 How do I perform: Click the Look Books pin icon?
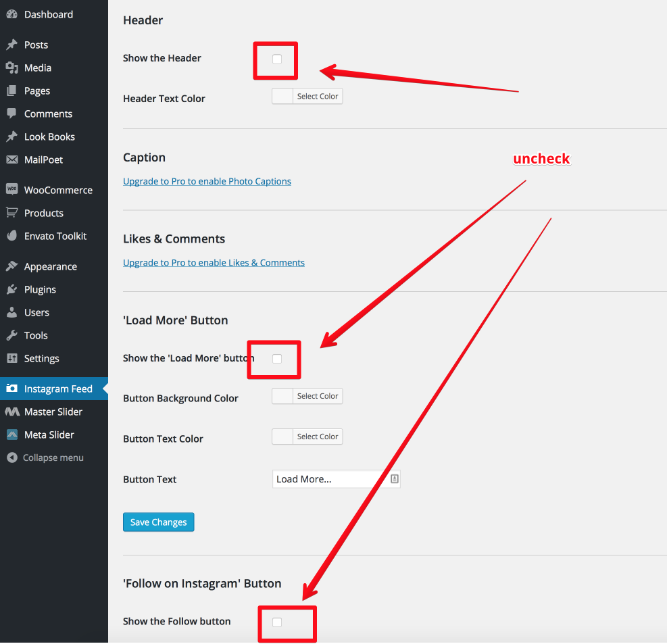(12, 137)
